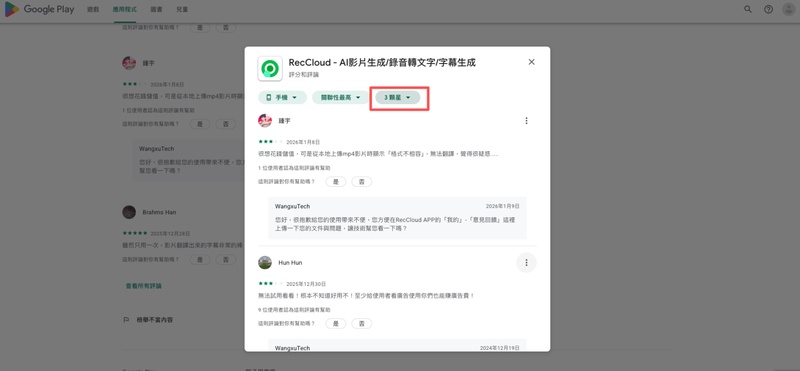Switch to the 遊戲 tab
Screen dimensions: 800x371
93,10
